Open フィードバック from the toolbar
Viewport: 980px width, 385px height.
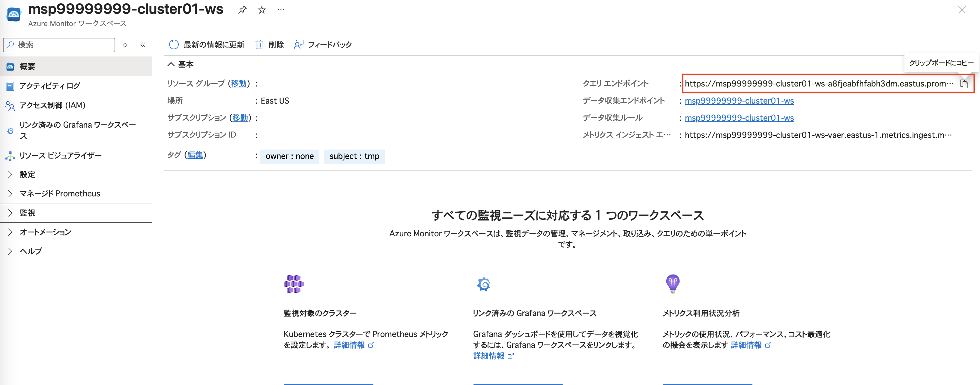(x=323, y=45)
